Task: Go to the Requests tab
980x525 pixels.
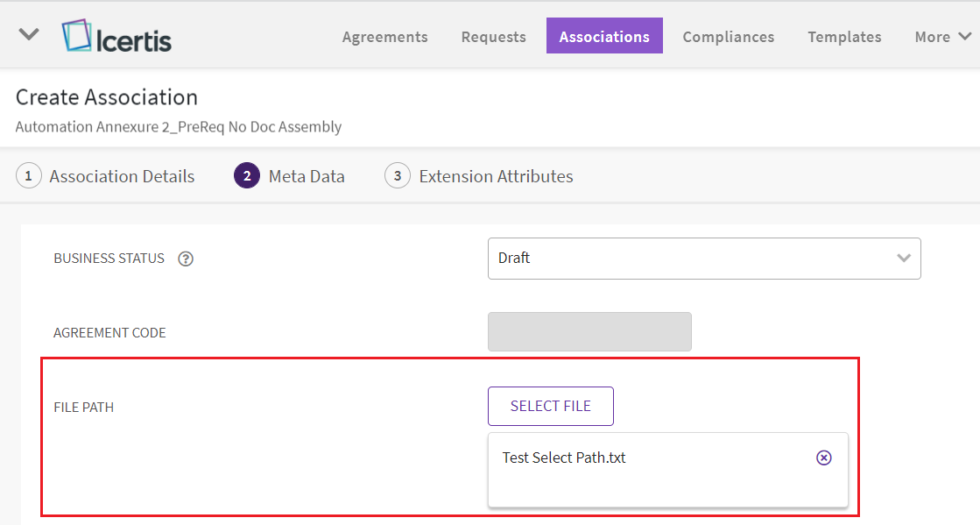Action: pos(493,37)
